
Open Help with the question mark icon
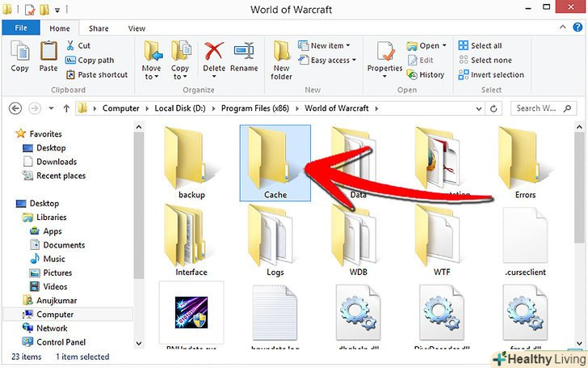pos(577,27)
